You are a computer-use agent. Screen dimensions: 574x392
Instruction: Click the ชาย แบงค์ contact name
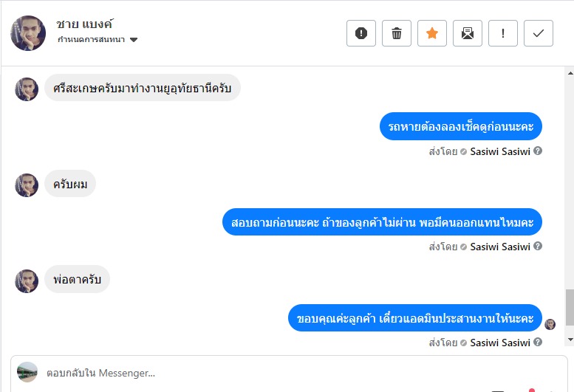pos(84,24)
